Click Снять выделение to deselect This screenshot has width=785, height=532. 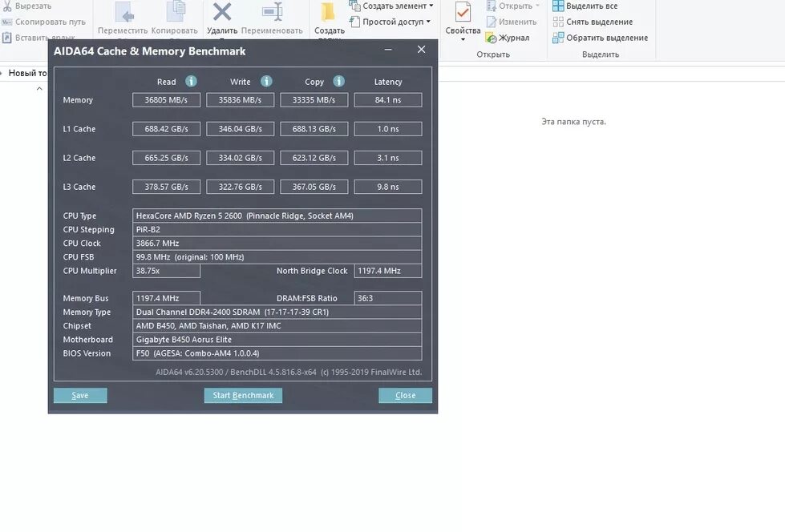point(593,22)
